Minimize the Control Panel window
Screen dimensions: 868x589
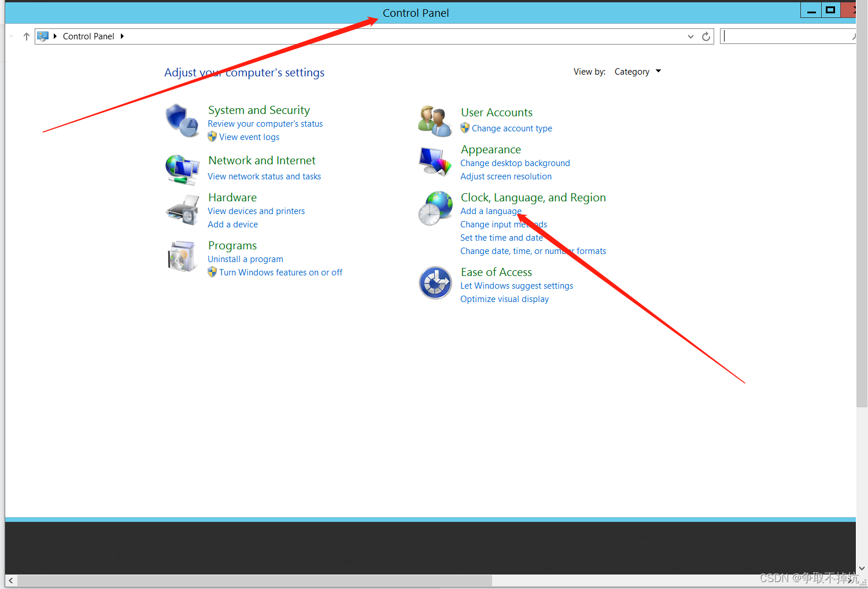tap(811, 10)
